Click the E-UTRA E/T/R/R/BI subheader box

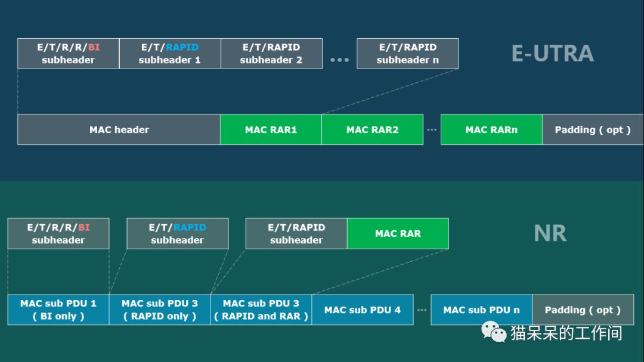pos(68,54)
